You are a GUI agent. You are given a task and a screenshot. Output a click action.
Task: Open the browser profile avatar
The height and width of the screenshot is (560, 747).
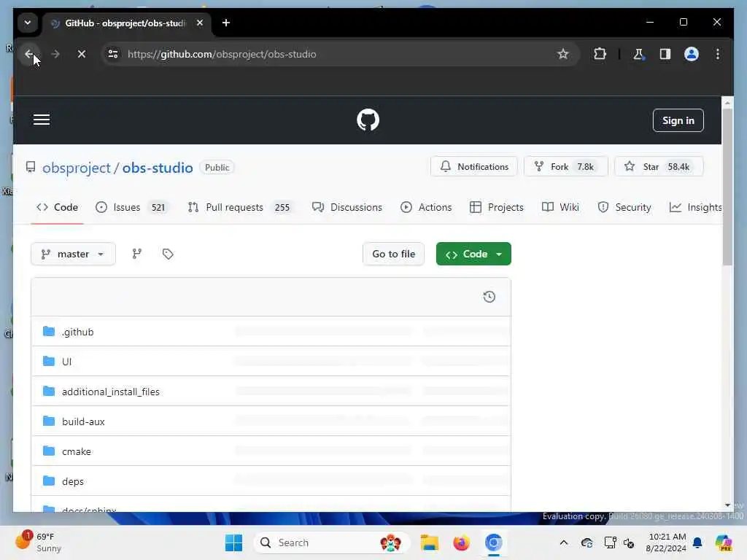coord(692,54)
